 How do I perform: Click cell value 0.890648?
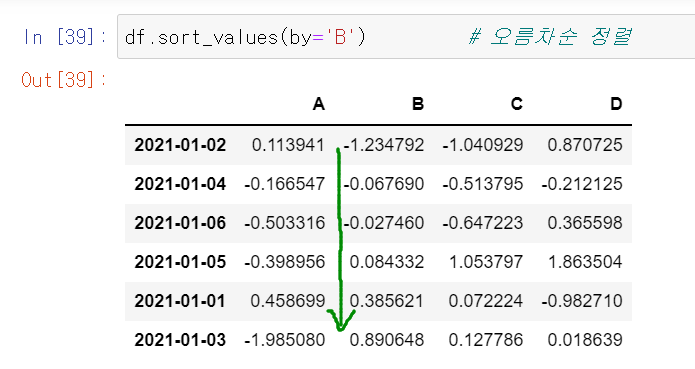387,340
